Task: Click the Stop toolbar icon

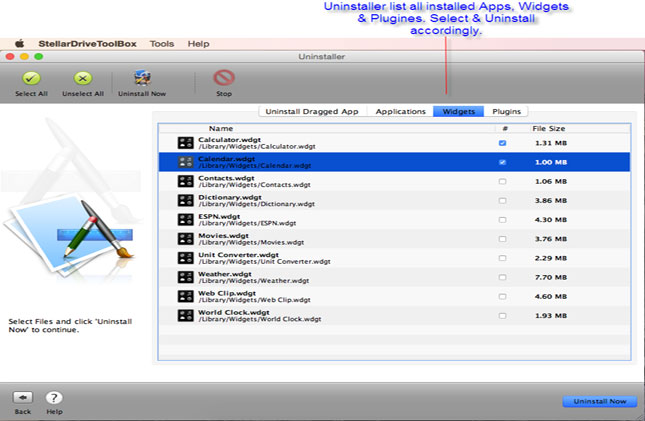Action: click(224, 78)
